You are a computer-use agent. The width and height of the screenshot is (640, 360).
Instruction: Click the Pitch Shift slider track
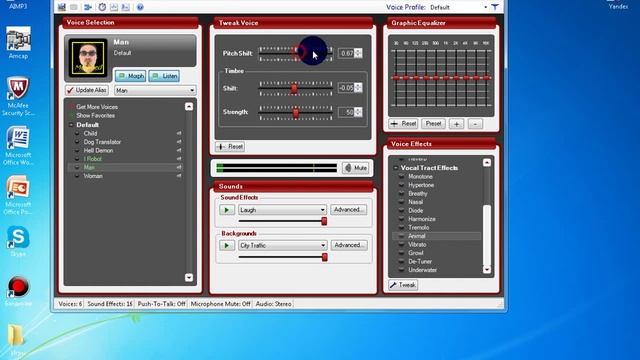[296, 53]
